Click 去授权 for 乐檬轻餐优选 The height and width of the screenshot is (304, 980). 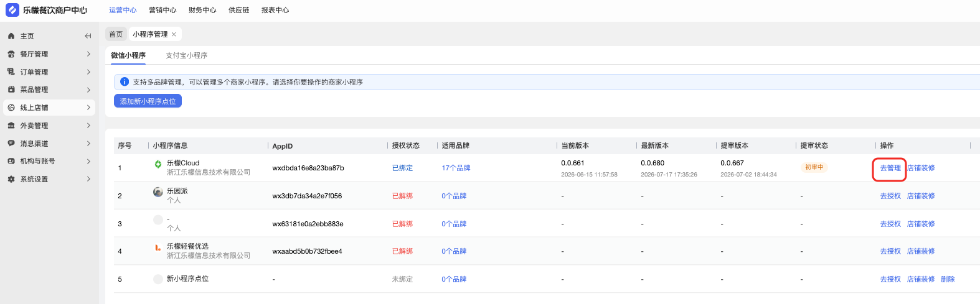(x=890, y=251)
